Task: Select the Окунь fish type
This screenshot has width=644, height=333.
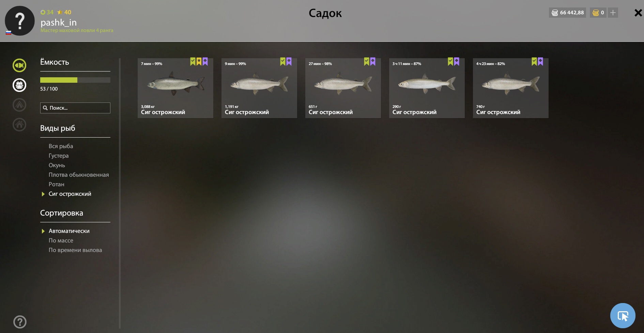Action: pos(57,165)
